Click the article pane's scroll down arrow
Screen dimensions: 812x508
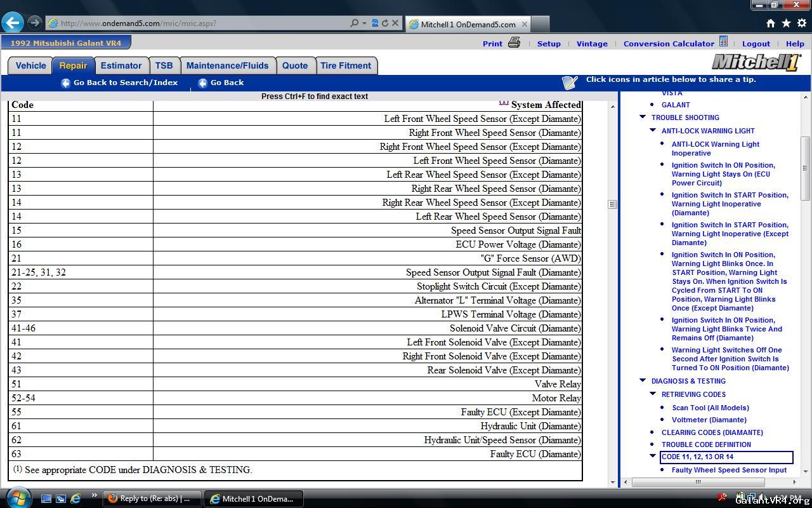tap(612, 482)
